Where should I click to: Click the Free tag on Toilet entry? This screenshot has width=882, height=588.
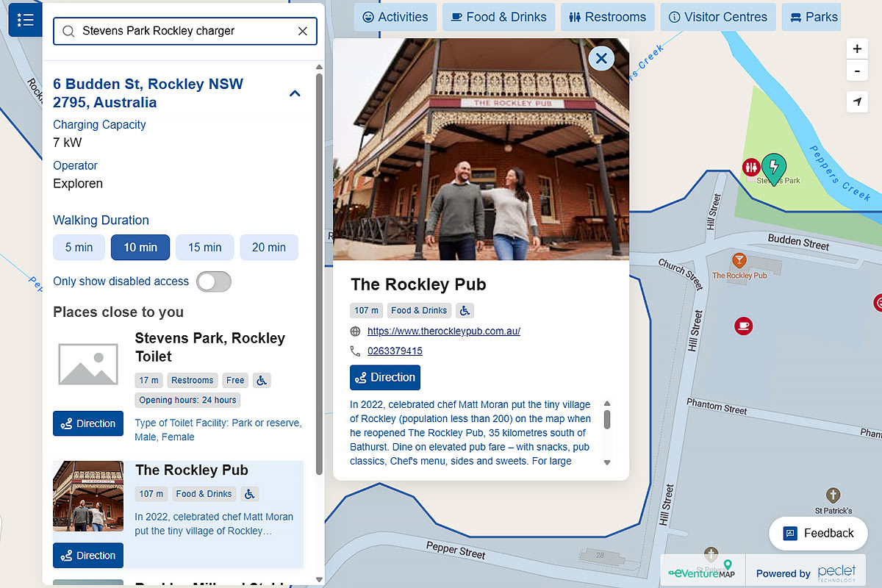pos(235,380)
